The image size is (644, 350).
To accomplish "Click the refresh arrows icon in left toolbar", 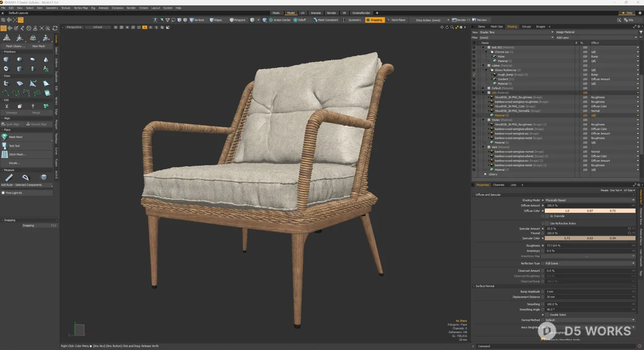I will tap(55, 28).
